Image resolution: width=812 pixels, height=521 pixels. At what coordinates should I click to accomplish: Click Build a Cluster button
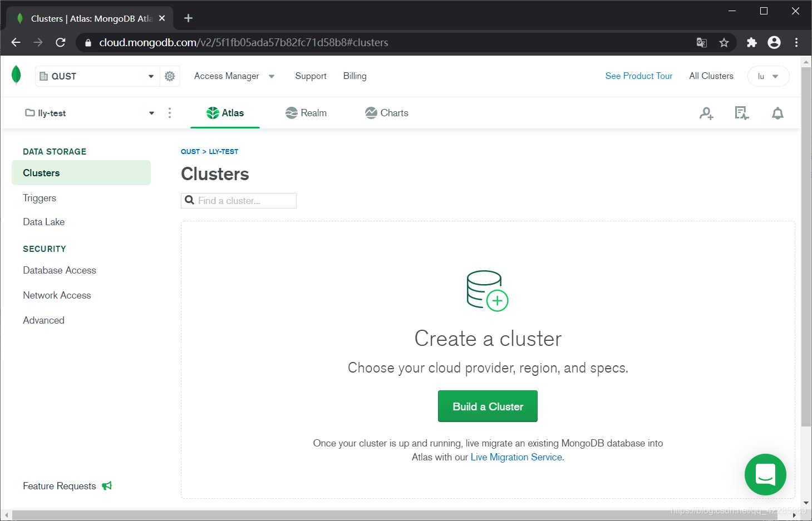pos(488,406)
